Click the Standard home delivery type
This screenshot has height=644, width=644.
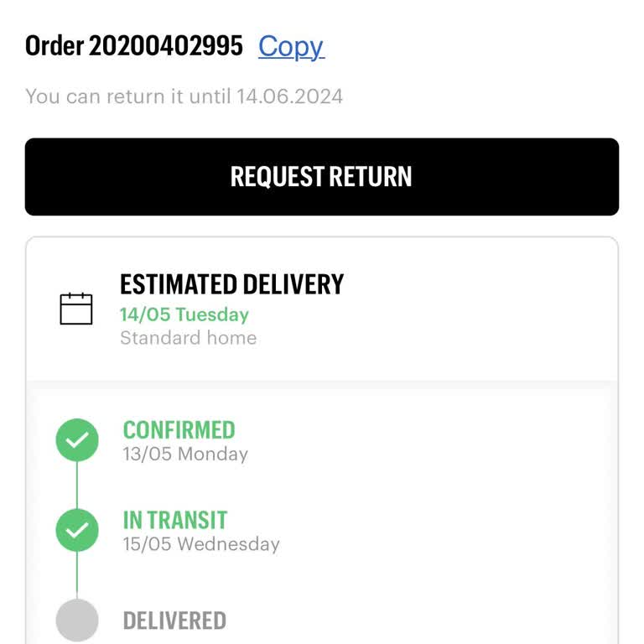tap(188, 338)
